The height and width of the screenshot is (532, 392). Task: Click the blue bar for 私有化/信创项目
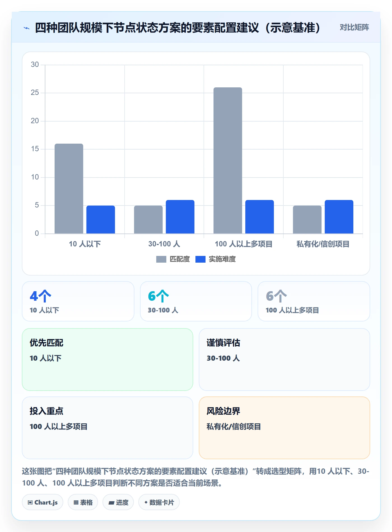point(339,217)
